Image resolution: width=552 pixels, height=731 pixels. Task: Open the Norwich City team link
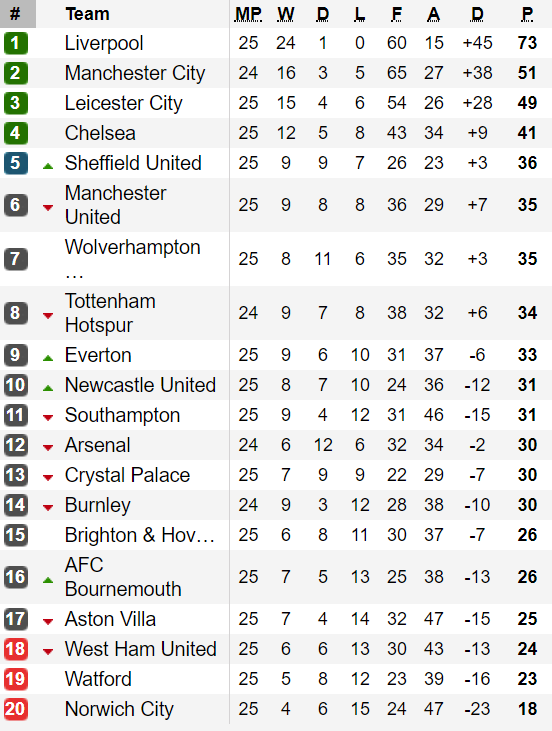(x=119, y=709)
